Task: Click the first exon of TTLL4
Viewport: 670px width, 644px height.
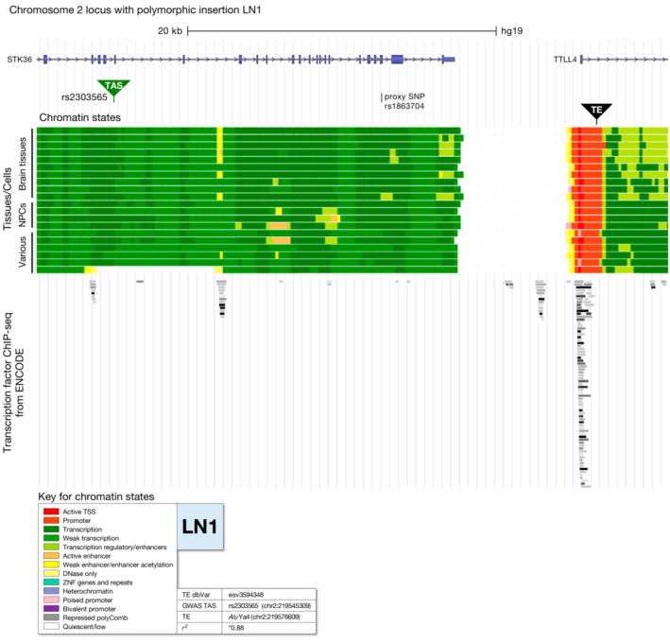Action: tap(581, 60)
